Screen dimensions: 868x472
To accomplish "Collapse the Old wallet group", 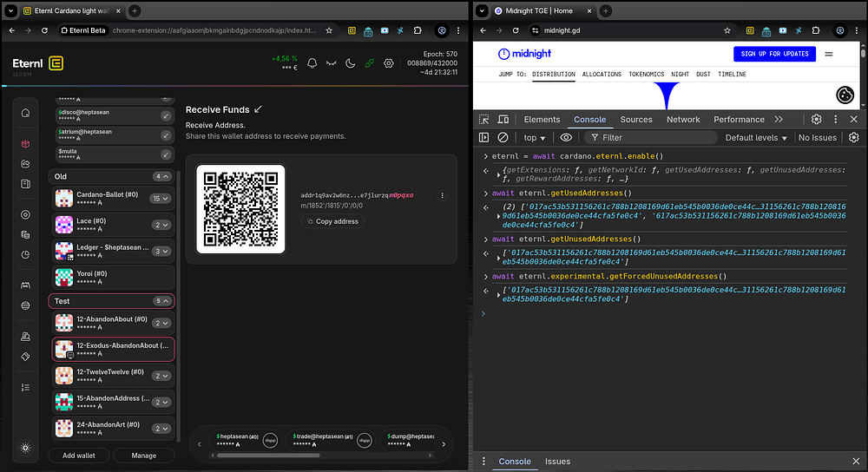I will [161, 176].
